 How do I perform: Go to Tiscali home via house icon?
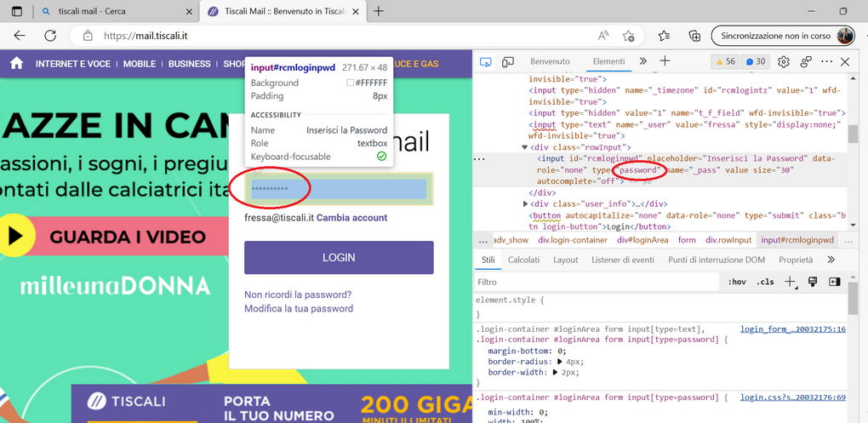(x=17, y=64)
